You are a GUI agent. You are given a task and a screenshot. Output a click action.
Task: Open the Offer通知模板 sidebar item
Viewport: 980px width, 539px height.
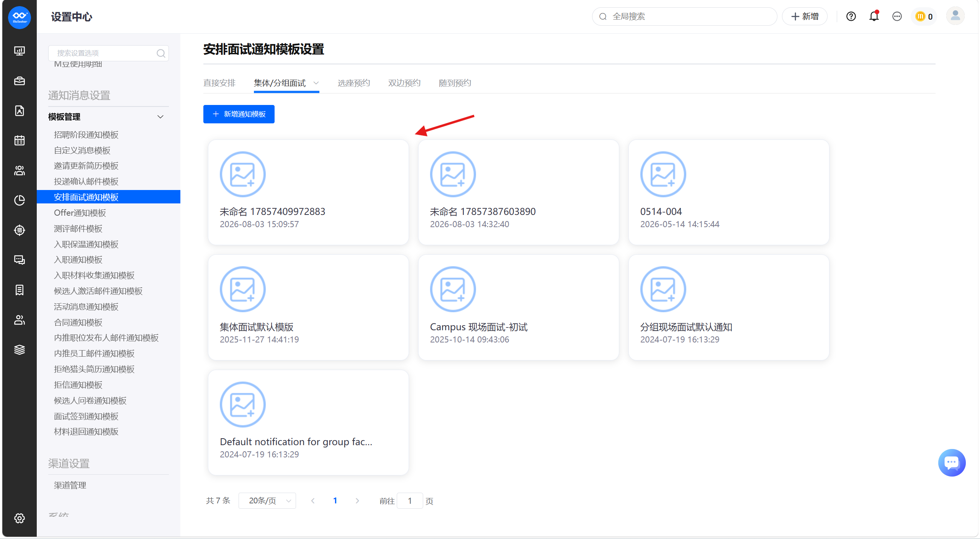click(80, 213)
